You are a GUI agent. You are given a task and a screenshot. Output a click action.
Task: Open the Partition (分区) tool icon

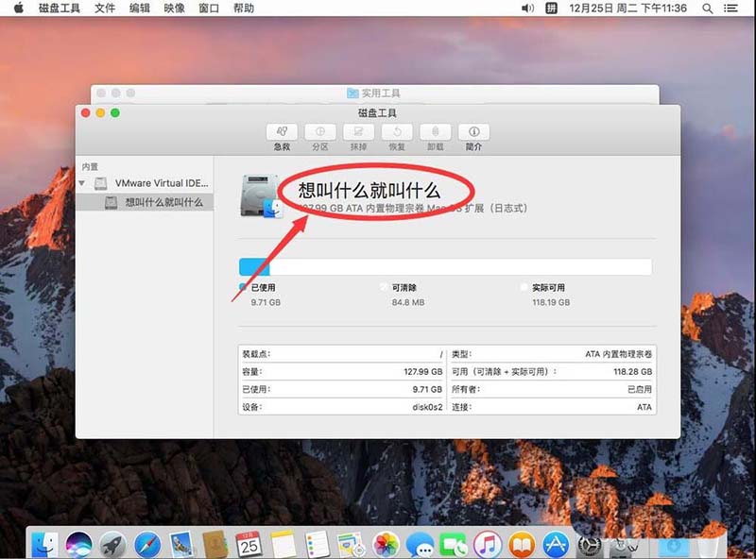318,132
